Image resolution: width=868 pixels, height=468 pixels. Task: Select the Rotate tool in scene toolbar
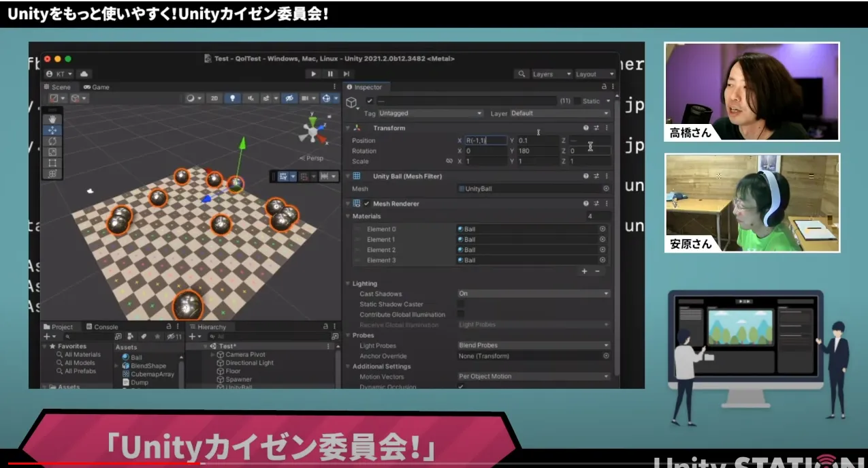[52, 141]
